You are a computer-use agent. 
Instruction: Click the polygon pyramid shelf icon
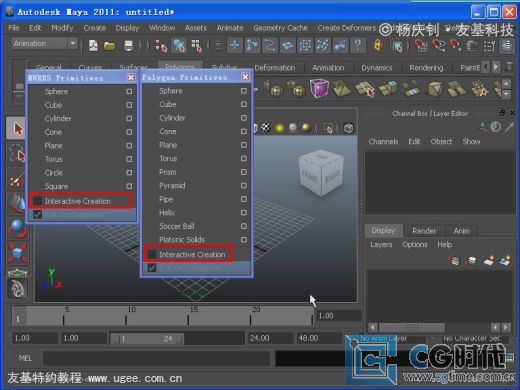[x=341, y=89]
